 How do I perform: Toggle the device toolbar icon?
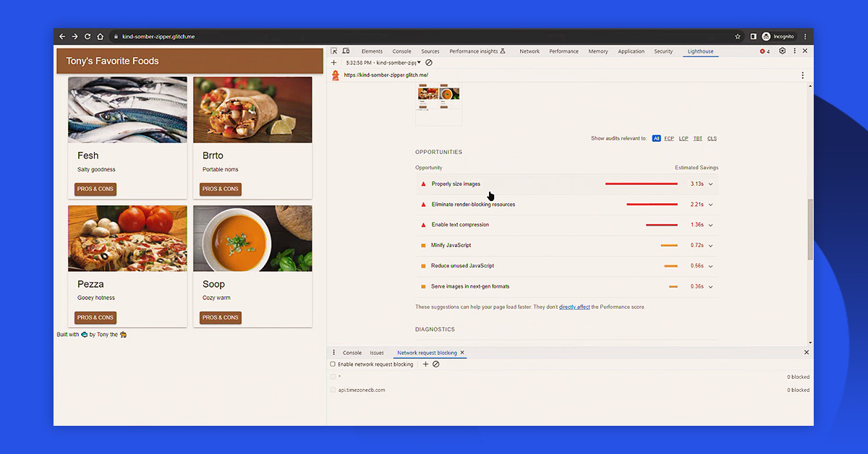tap(346, 51)
